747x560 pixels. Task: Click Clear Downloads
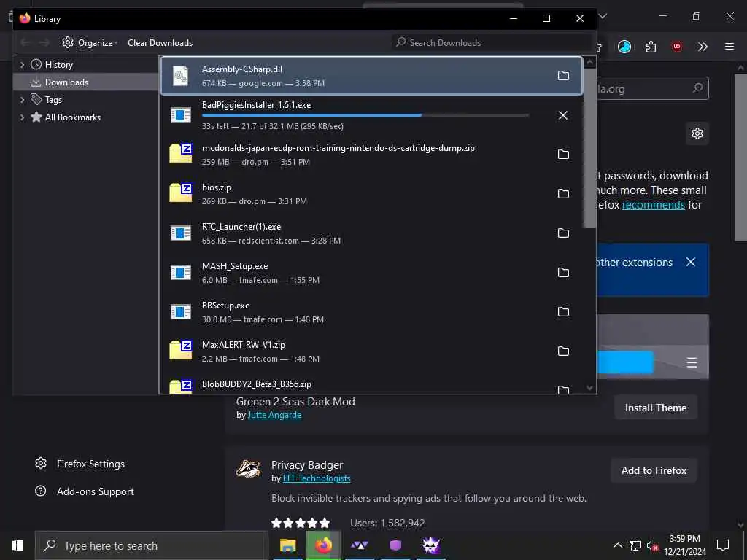160,43
